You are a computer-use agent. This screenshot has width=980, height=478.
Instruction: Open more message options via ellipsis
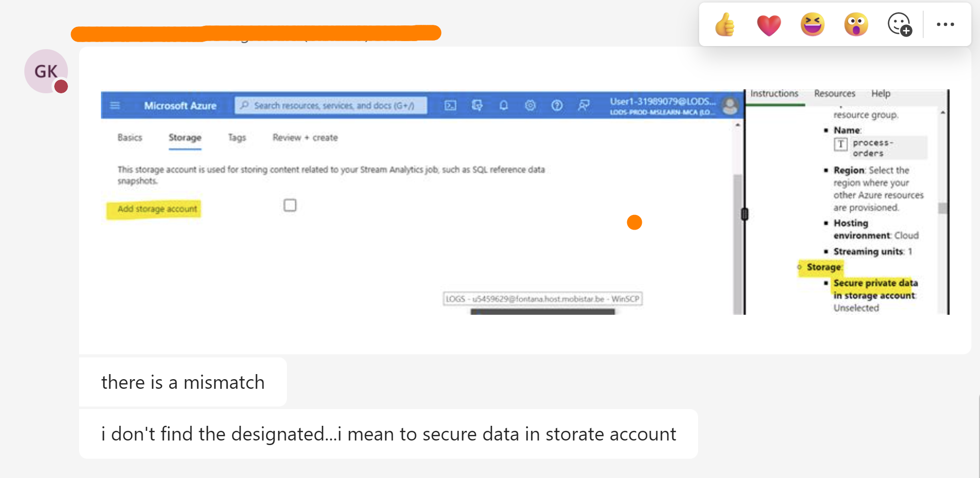click(x=945, y=24)
